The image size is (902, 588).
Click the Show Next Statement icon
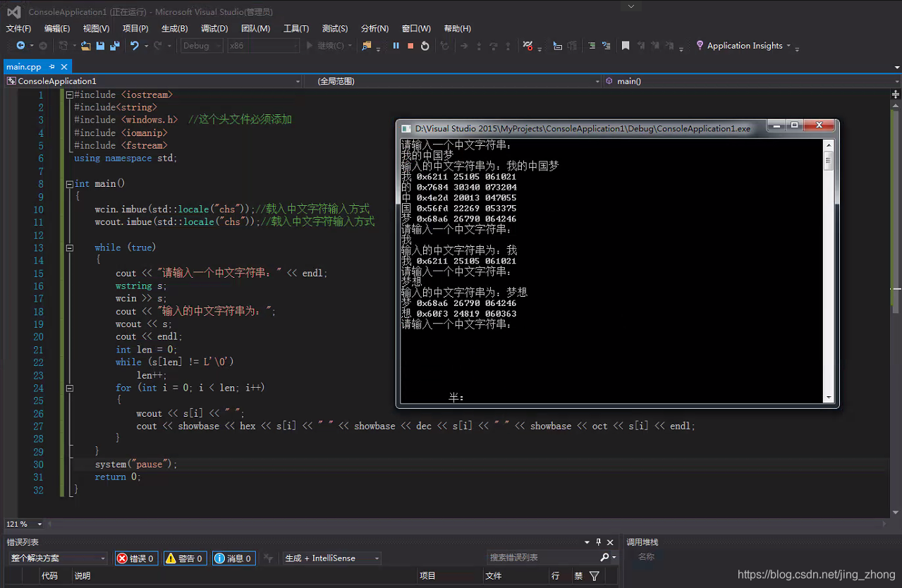463,46
